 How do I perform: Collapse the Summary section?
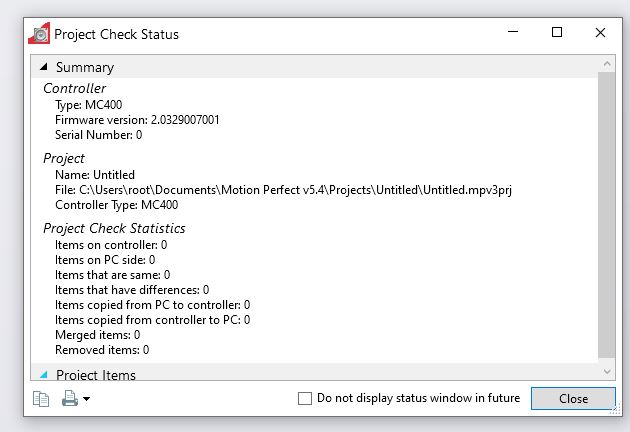click(44, 67)
